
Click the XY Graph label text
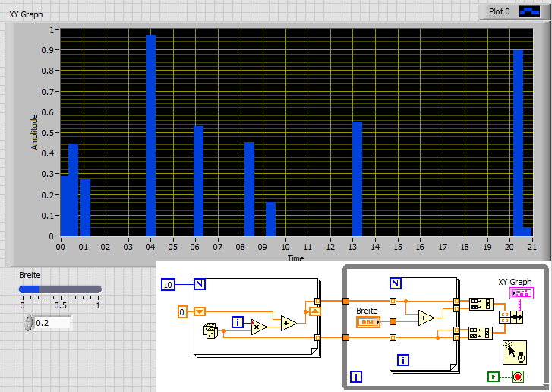coord(26,14)
